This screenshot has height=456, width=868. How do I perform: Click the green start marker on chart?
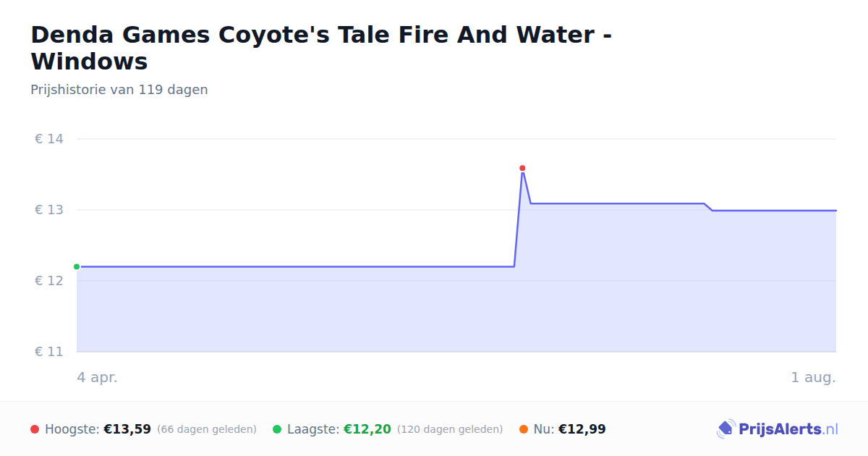click(x=77, y=267)
